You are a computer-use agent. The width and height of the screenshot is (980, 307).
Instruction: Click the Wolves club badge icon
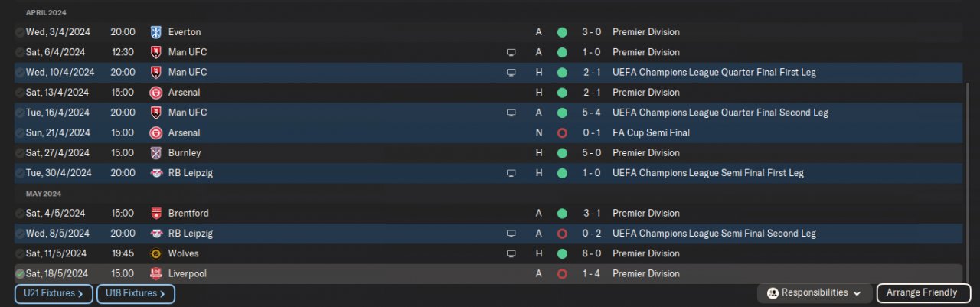tap(156, 253)
